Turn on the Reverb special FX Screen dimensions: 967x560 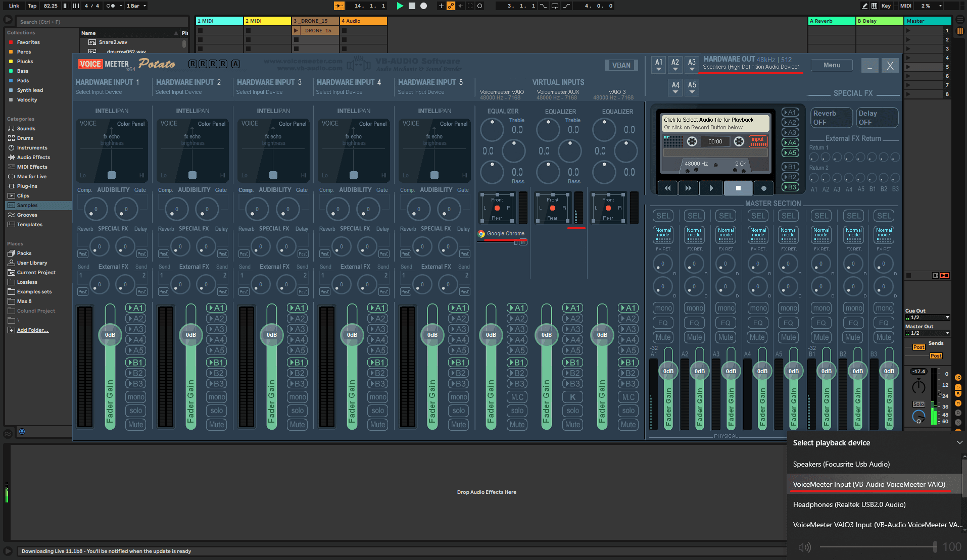coord(831,118)
